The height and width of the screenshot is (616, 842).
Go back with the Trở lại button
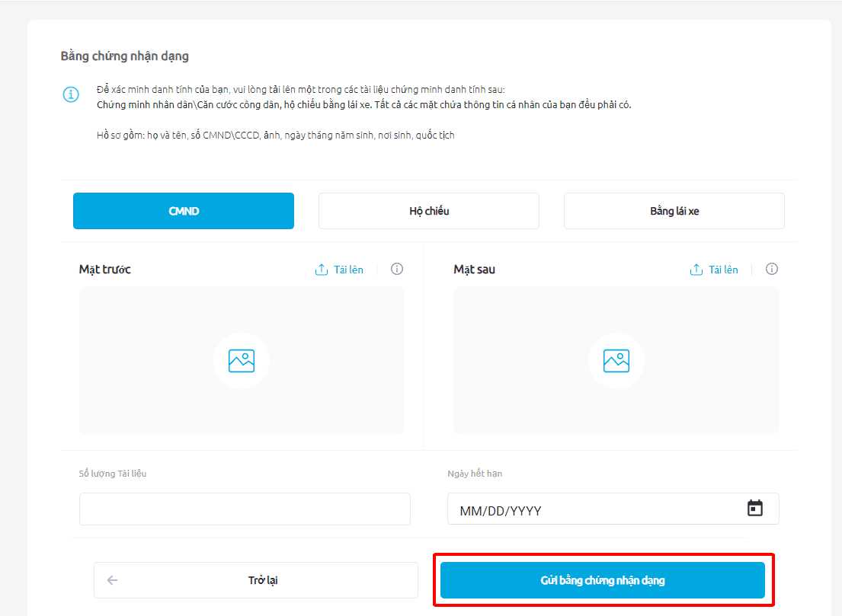click(x=255, y=580)
